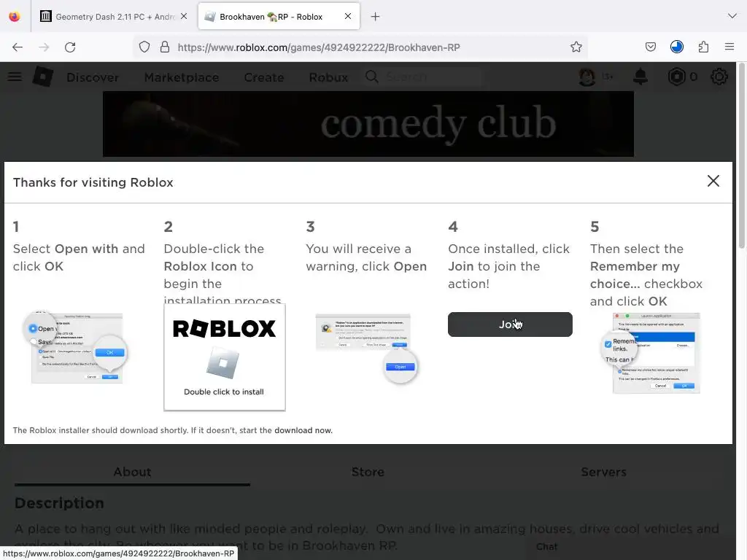Image resolution: width=747 pixels, height=560 pixels.
Task: Switch to the About tab
Action: pos(133,472)
